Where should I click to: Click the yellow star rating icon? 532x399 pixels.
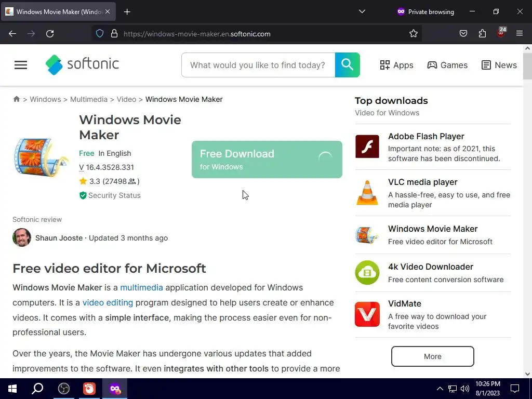(83, 181)
